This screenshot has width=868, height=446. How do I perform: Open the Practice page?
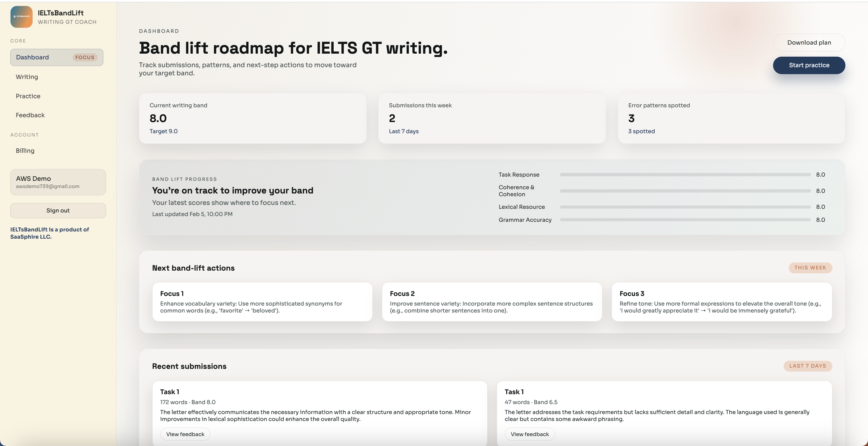tap(28, 96)
